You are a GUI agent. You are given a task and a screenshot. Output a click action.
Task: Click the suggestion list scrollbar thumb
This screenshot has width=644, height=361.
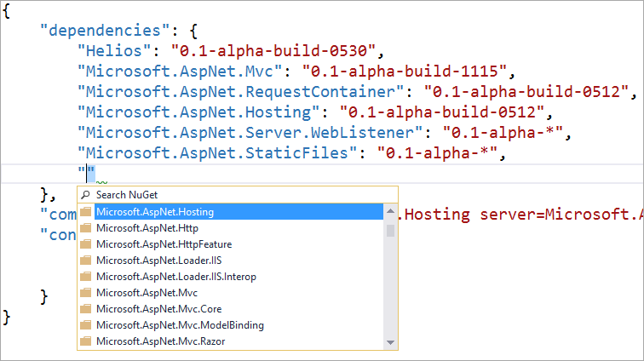(390, 231)
